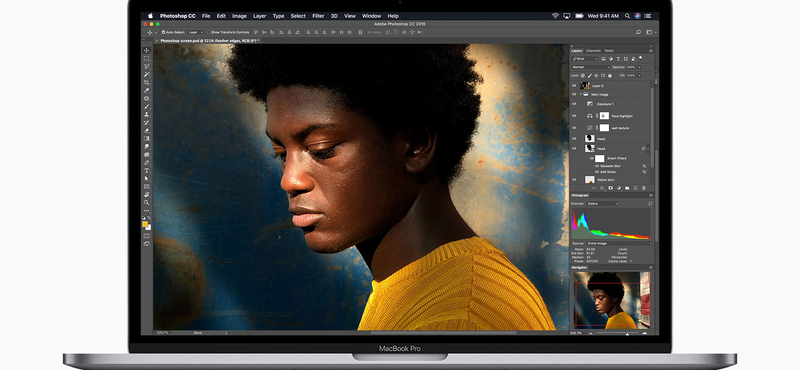
Task: Open Histogram Source dropdown
Action: click(619, 243)
